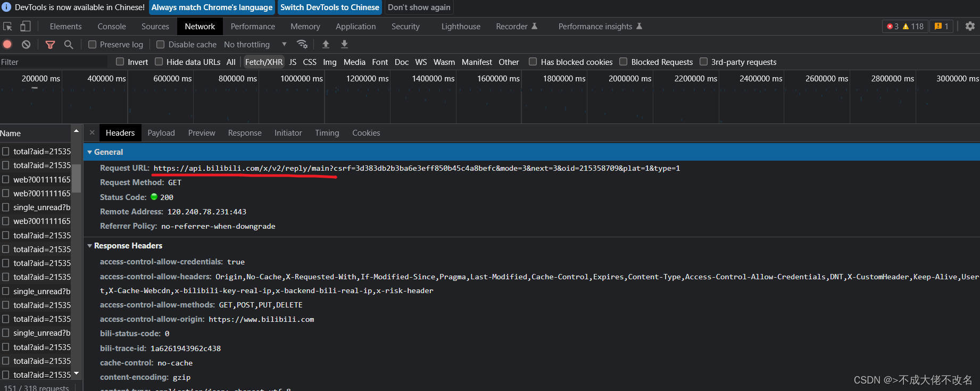
Task: View the Response tab
Action: (245, 133)
